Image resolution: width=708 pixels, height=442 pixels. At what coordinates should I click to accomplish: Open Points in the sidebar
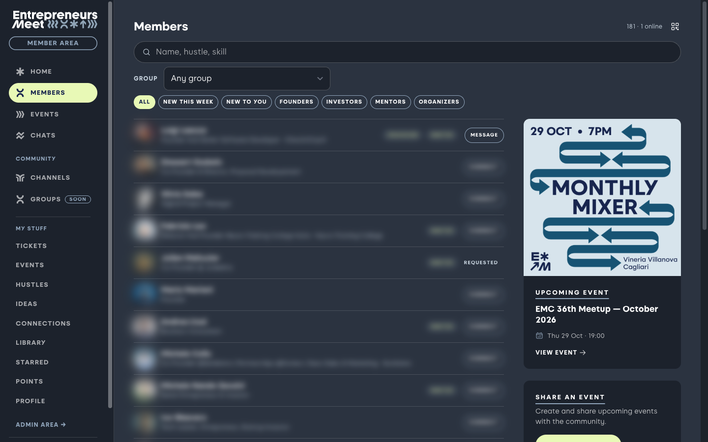29,382
